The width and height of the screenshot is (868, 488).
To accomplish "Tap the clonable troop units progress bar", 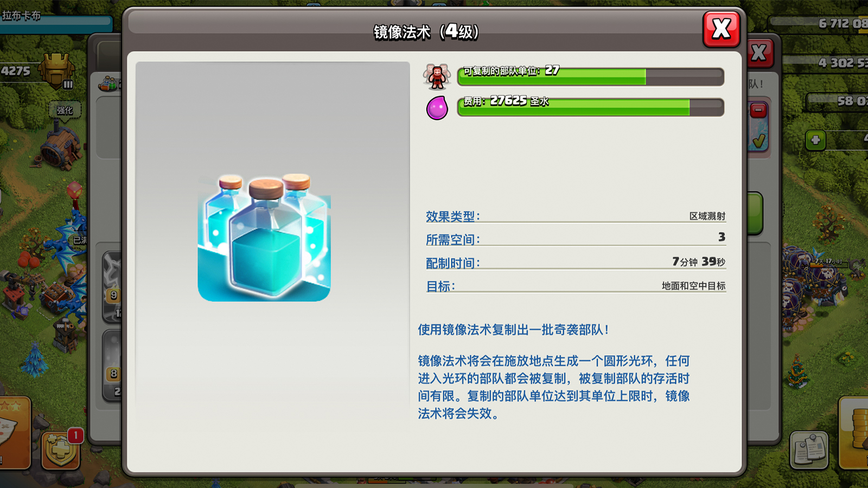I will point(591,76).
